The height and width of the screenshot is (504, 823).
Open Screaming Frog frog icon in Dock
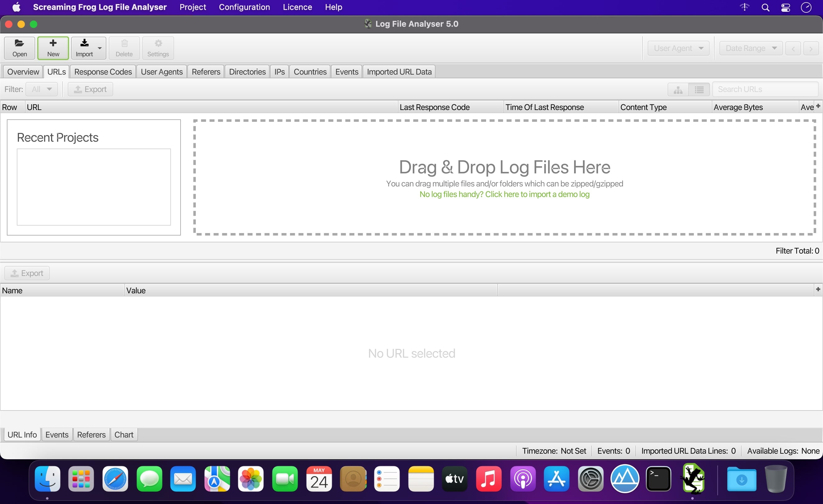(693, 479)
